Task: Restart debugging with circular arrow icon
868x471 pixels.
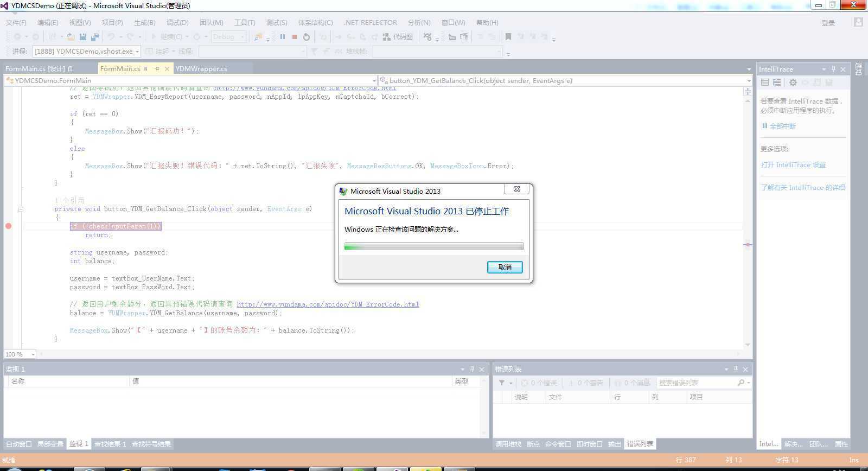Action: tap(307, 37)
